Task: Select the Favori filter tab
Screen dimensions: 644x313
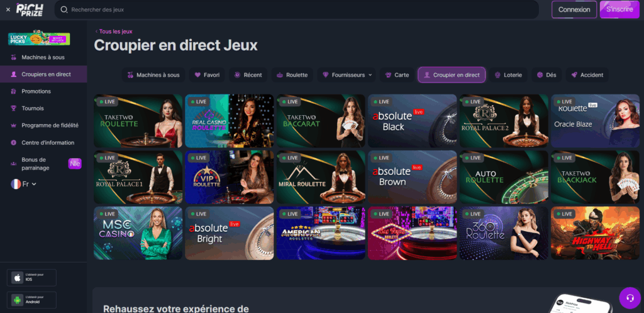Action: tap(207, 75)
